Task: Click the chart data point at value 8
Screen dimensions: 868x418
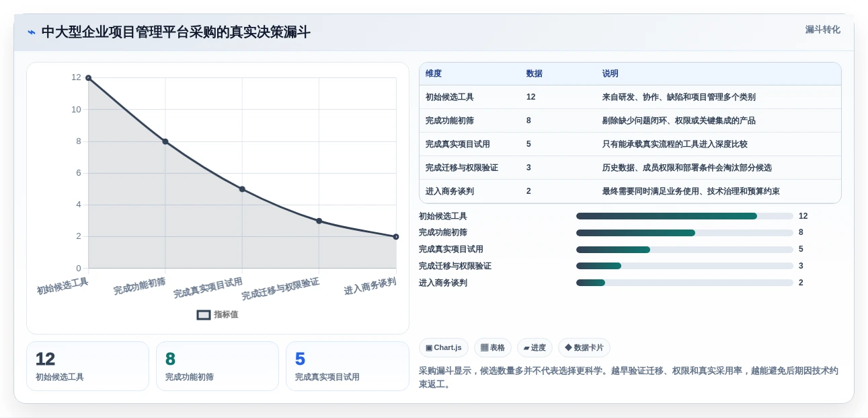Action: (165, 141)
